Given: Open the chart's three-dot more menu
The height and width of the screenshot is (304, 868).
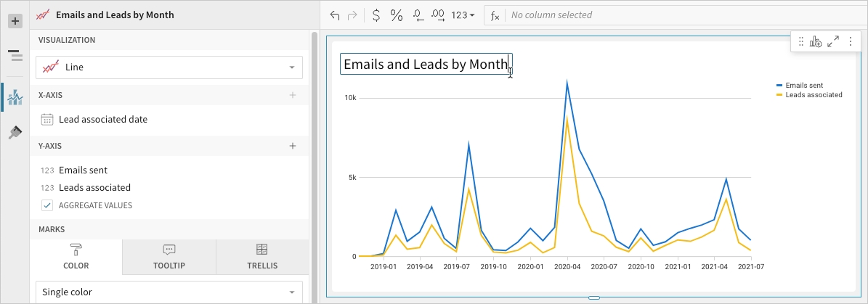Looking at the screenshot, I should coord(850,42).
